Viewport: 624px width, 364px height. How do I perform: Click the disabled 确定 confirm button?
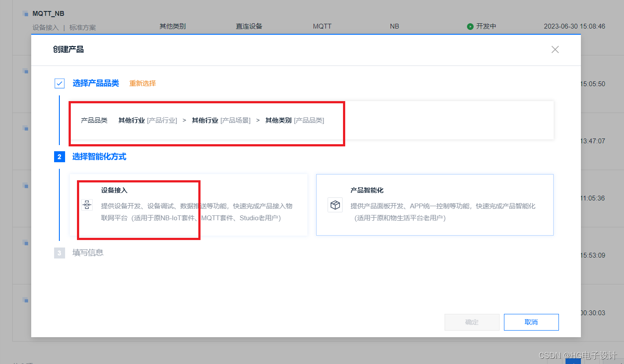471,322
